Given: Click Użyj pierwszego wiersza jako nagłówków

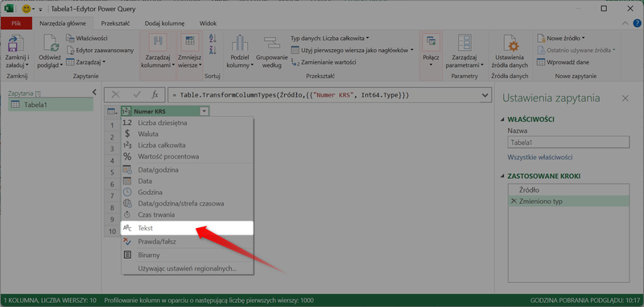Looking at the screenshot, I should coord(352,50).
